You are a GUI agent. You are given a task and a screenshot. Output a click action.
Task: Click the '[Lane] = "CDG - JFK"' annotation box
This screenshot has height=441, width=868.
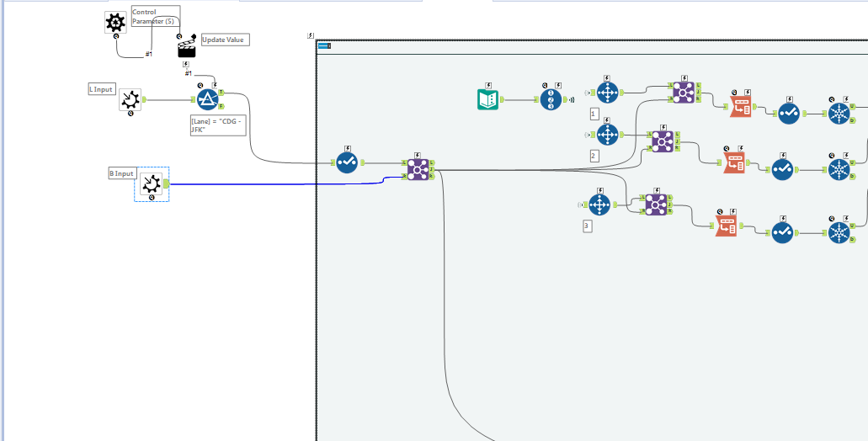(x=217, y=125)
